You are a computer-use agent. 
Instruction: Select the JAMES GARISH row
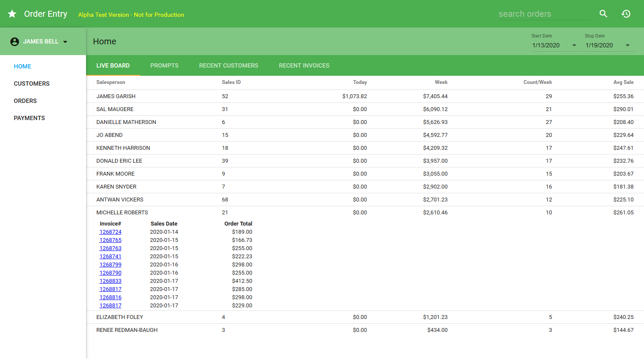coord(365,96)
